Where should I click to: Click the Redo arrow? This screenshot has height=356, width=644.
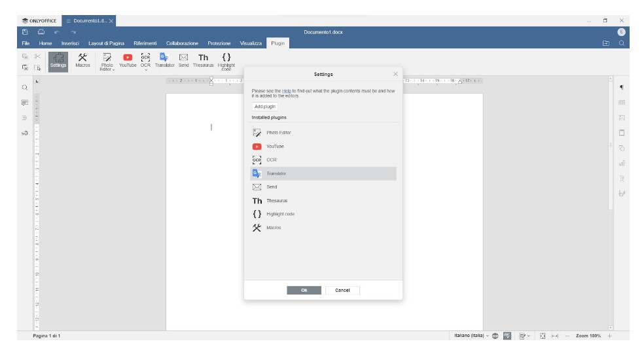click(73, 32)
